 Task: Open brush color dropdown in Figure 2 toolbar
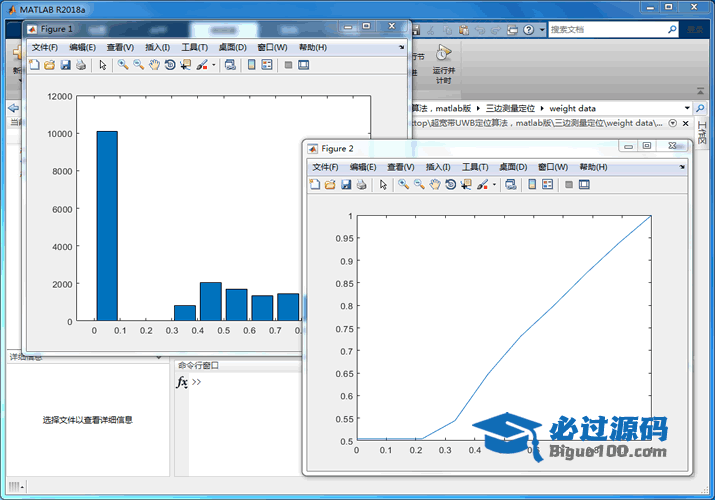494,185
